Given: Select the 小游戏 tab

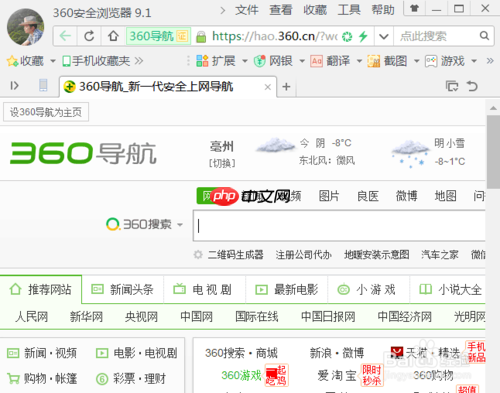Looking at the screenshot, I should (368, 289).
